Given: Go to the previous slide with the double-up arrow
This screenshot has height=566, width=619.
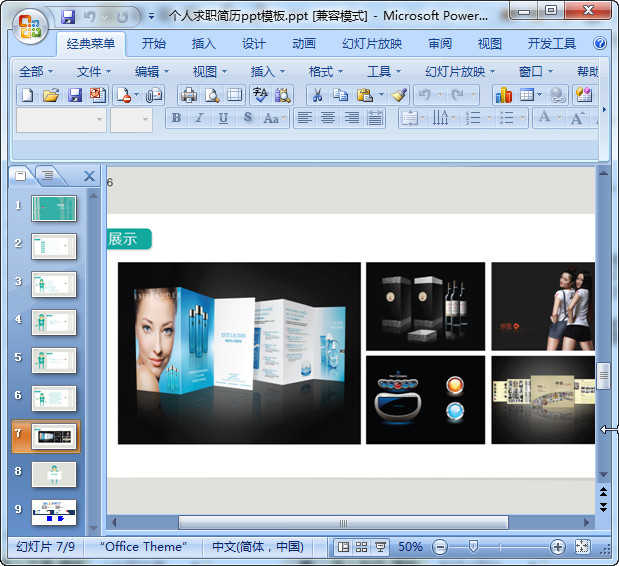Looking at the screenshot, I should [603, 492].
